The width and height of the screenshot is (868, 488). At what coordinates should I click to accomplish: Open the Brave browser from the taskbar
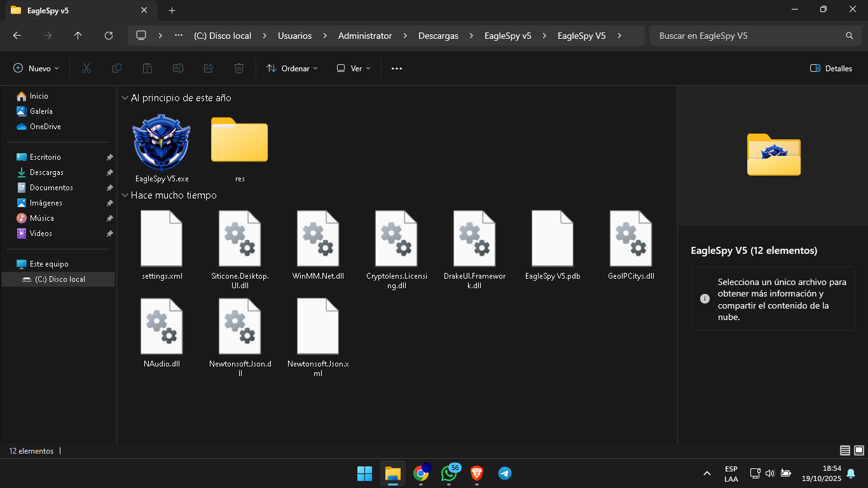[x=477, y=473]
